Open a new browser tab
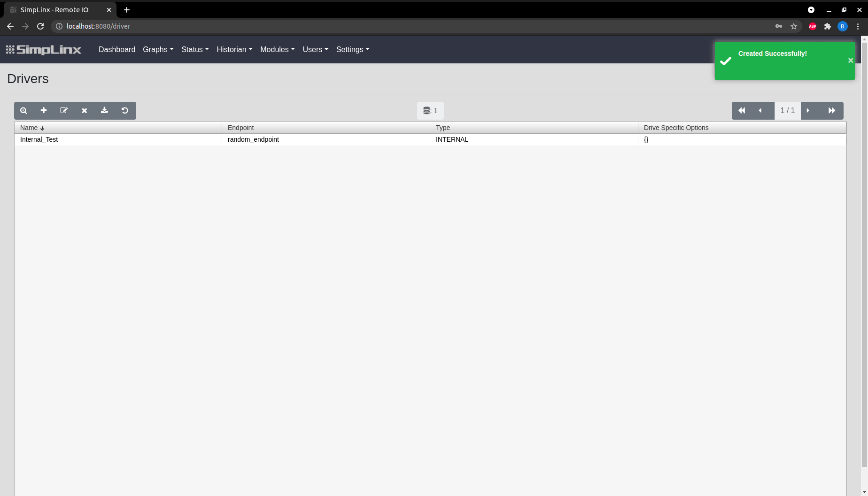Screen dimensions: 868x496 coord(127,10)
